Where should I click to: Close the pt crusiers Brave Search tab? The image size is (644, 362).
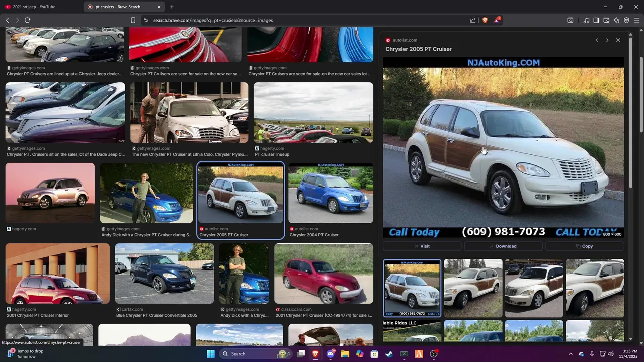pyautogui.click(x=159, y=7)
